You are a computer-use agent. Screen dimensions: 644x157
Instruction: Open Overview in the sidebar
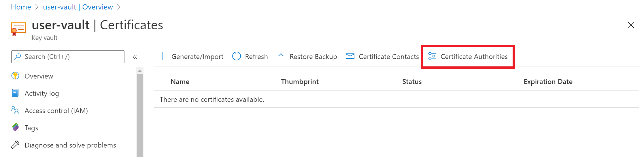click(39, 76)
